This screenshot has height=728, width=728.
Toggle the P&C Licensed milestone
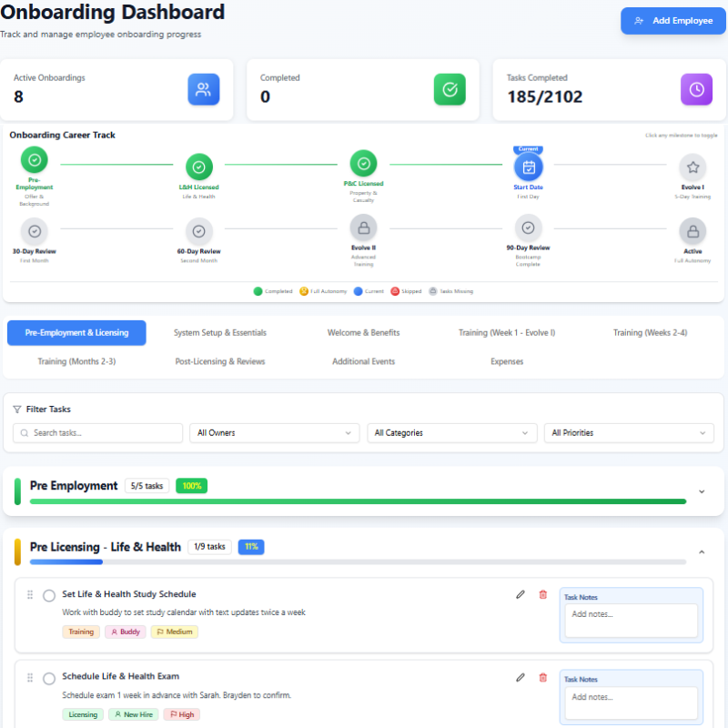[363, 164]
